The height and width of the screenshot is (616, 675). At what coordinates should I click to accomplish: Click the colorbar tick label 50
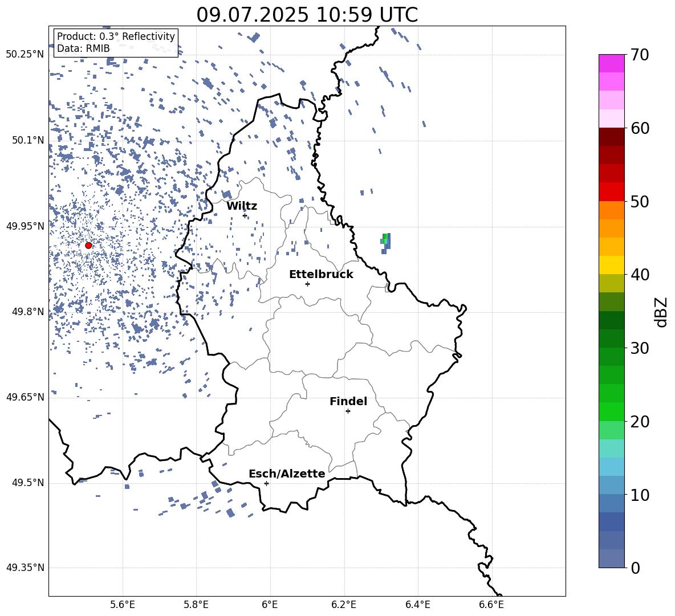pyautogui.click(x=640, y=201)
